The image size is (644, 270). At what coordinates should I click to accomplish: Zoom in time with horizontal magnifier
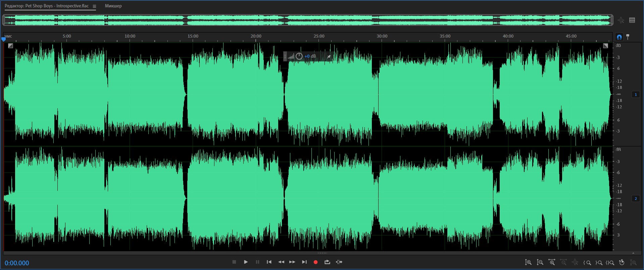[551, 262]
